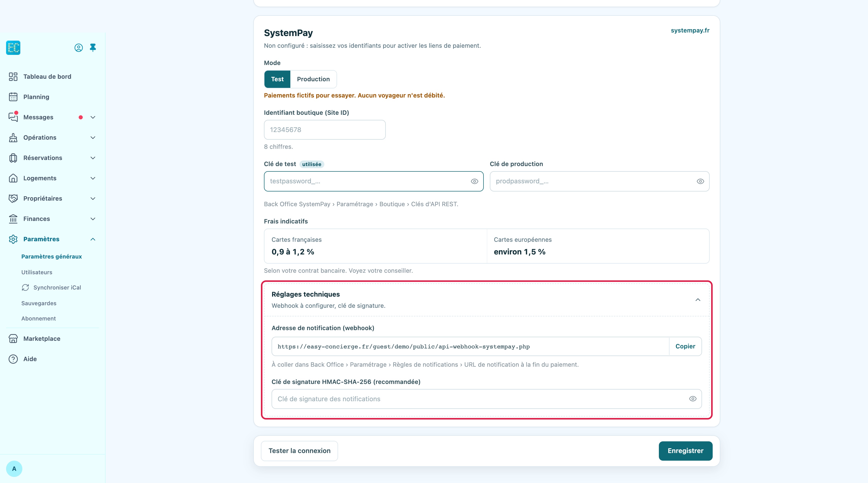Screen dimensions: 868x483
Task: Show the HMAC signature key value
Action: pyautogui.click(x=693, y=399)
